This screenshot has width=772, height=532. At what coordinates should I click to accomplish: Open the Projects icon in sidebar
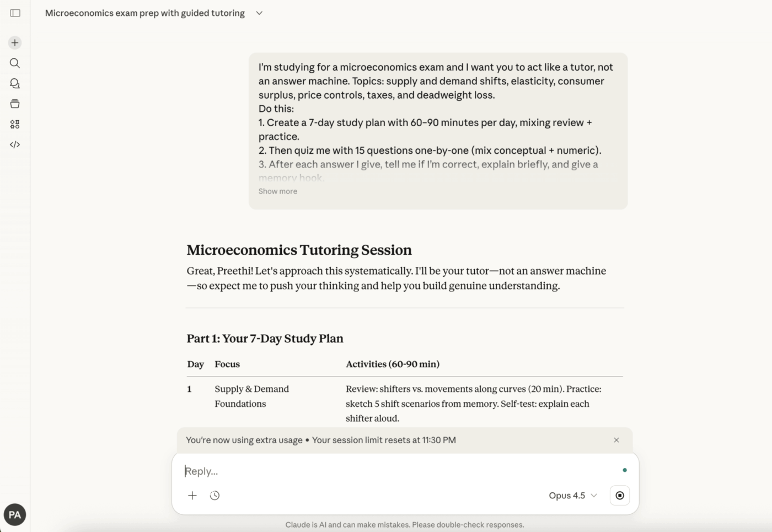15,104
